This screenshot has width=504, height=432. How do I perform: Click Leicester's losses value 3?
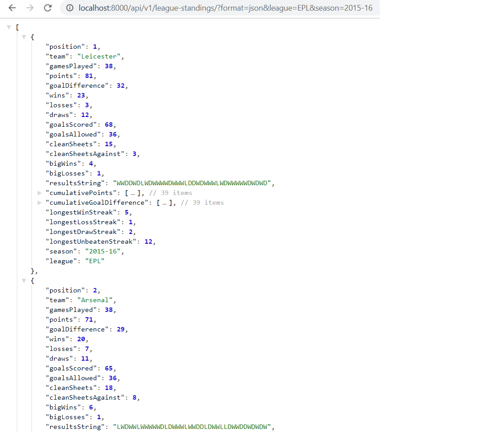[x=87, y=105]
